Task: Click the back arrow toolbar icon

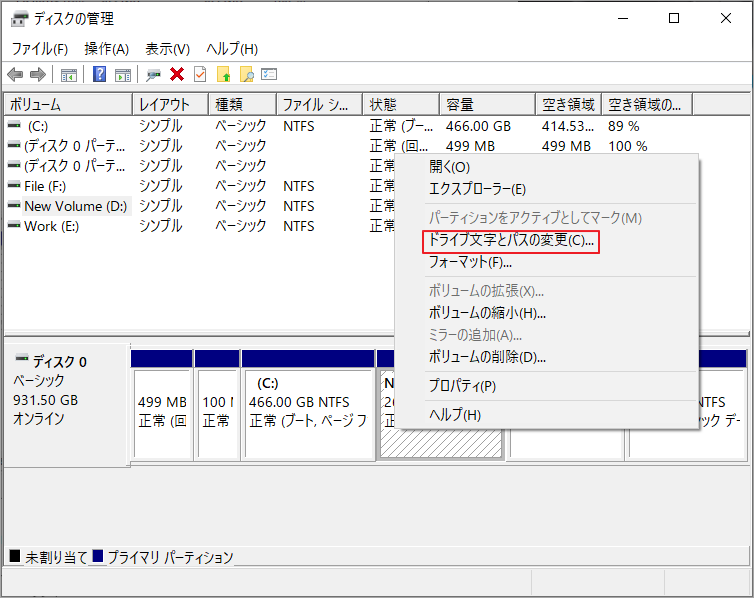Action: (15, 74)
